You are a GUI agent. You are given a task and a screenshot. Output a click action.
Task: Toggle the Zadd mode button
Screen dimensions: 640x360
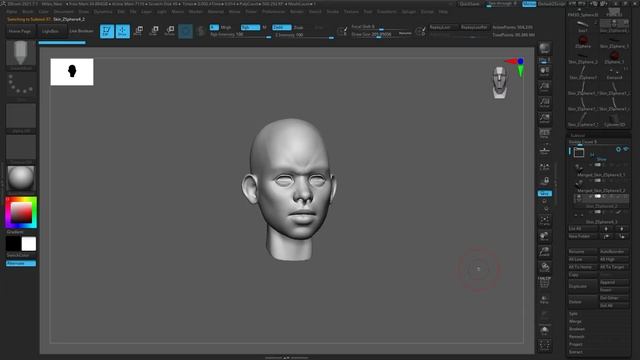point(282,27)
